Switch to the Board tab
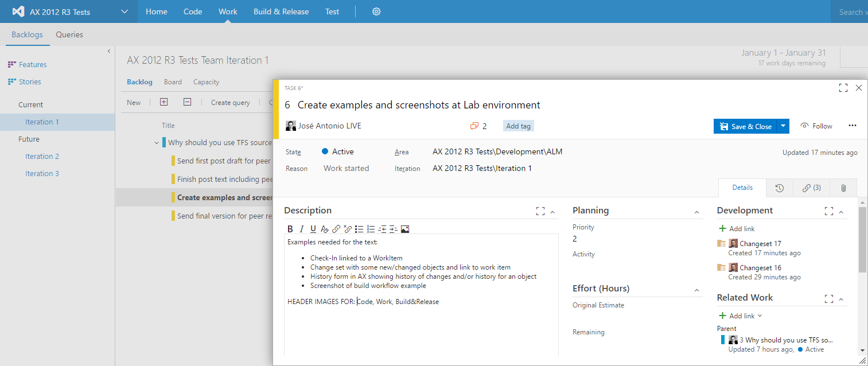868x366 pixels. pyautogui.click(x=173, y=82)
